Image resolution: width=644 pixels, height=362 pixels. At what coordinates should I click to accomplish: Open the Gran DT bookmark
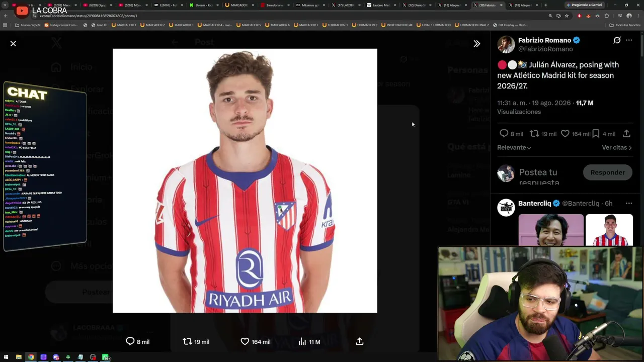pyautogui.click(x=99, y=25)
